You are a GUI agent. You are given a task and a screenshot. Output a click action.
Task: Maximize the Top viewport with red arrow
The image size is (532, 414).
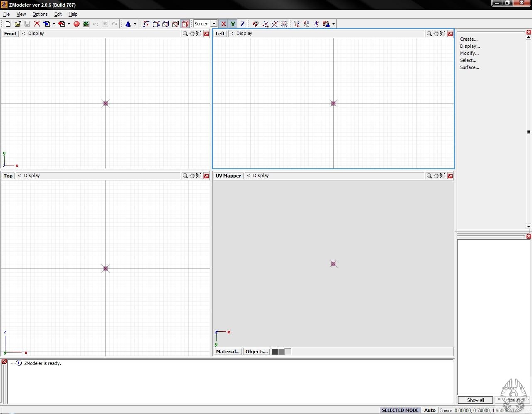(x=206, y=176)
